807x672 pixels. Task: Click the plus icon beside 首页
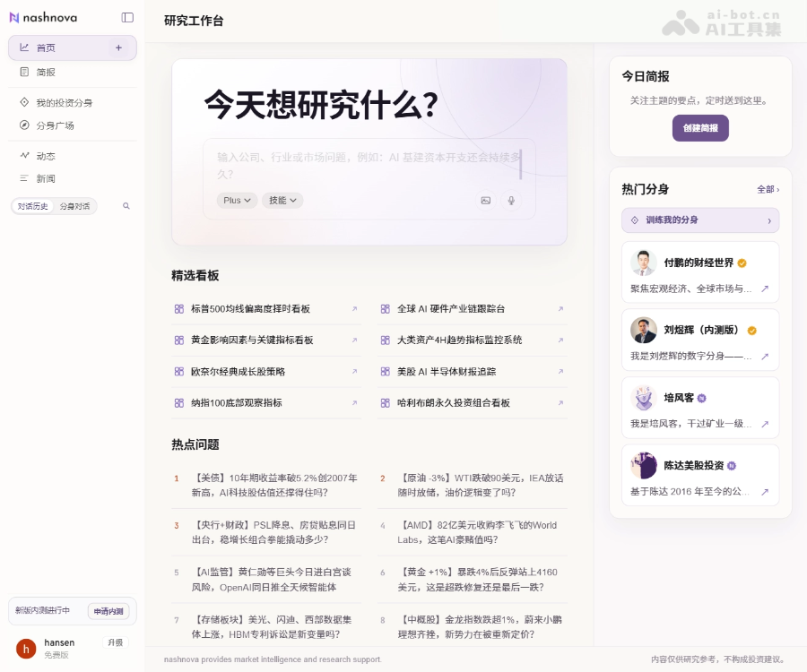[x=118, y=47]
